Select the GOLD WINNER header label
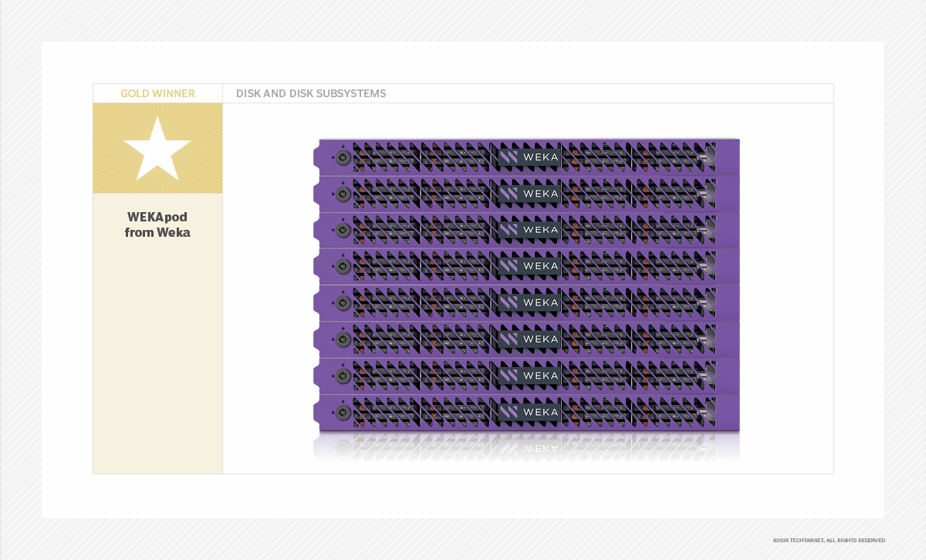The image size is (926, 560). click(x=157, y=93)
